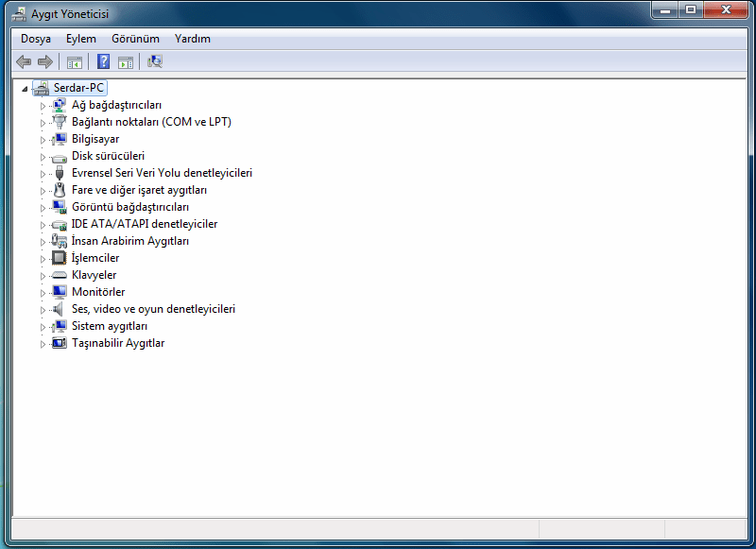Expand the Bilgisayar arrow
Viewport: 756px width, 549px height.
(43, 140)
